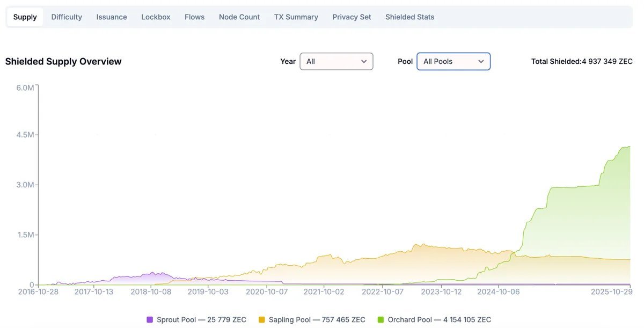Open the Privacy Set tab
644x328 pixels.
pos(352,17)
